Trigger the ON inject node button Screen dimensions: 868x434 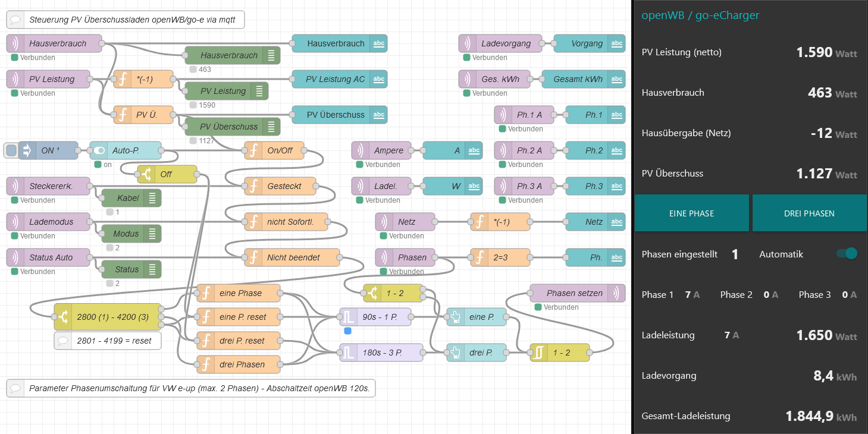coord(11,150)
